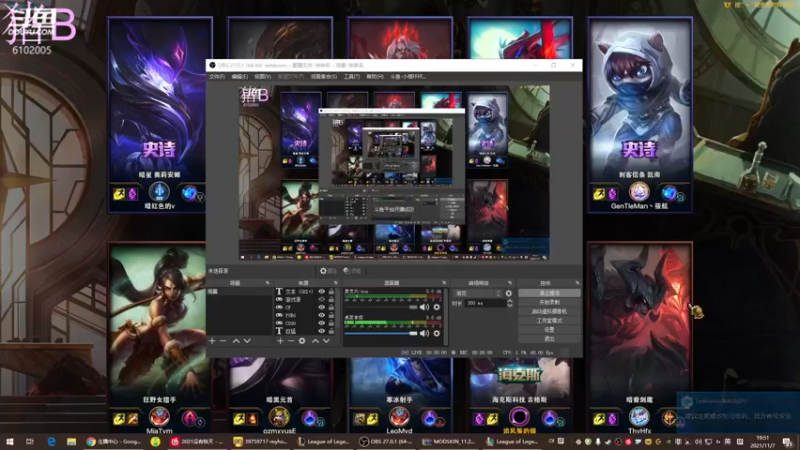
Task: Lock the PUBG source
Action: coord(331,315)
